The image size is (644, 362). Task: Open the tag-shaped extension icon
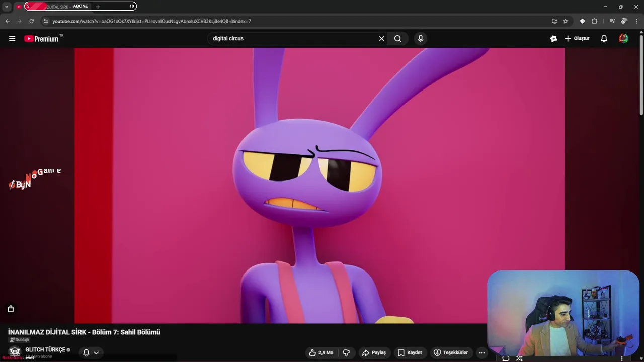(x=582, y=21)
